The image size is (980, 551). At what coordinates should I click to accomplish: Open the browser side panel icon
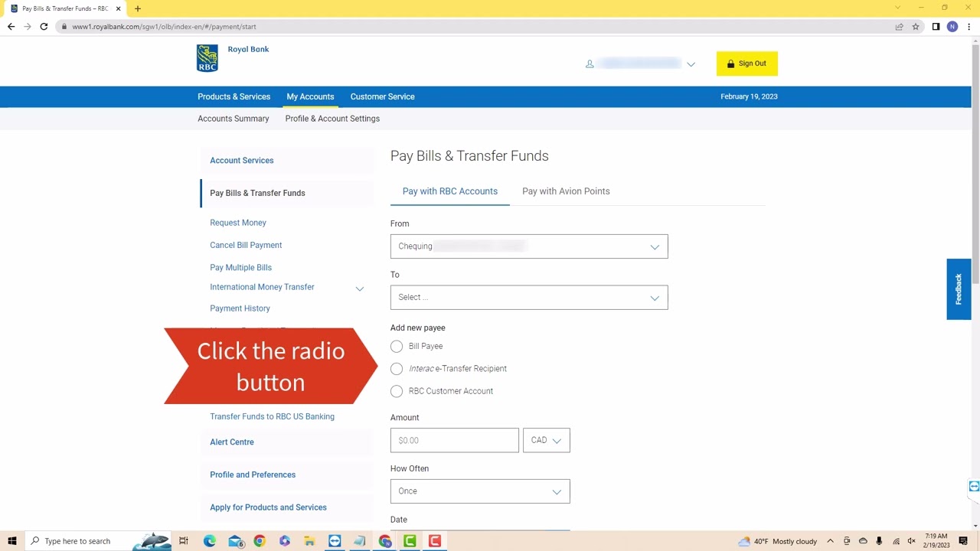[936, 27]
